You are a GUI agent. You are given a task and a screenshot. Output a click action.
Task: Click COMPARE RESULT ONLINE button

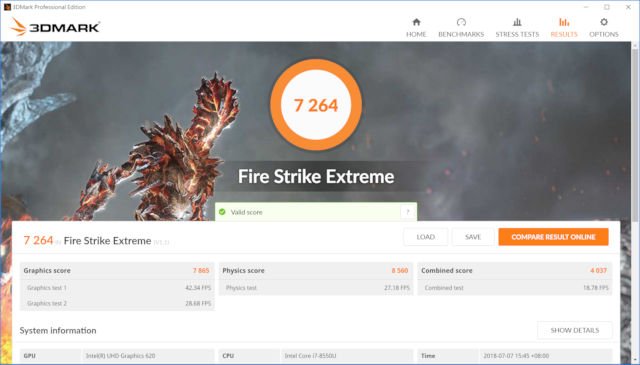tap(553, 237)
